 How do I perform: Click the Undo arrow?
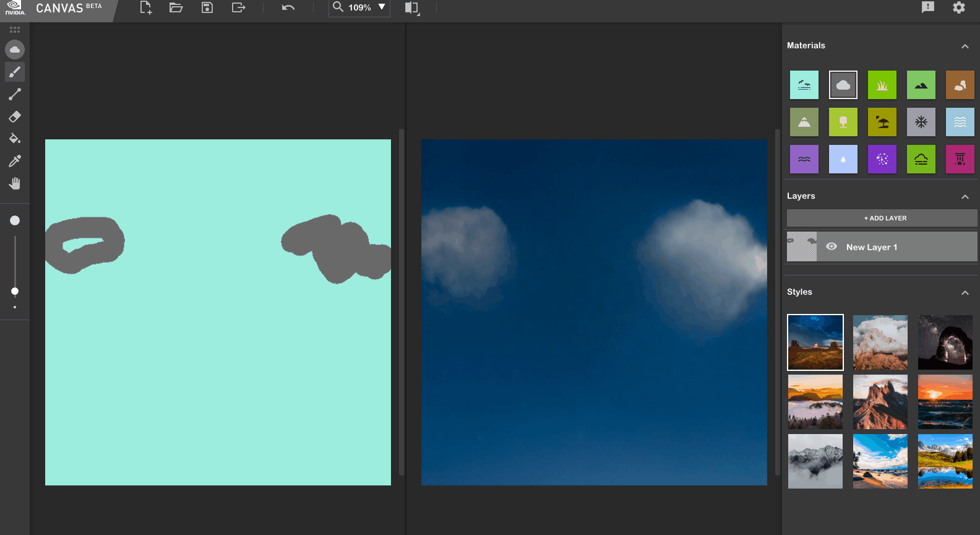(x=288, y=7)
